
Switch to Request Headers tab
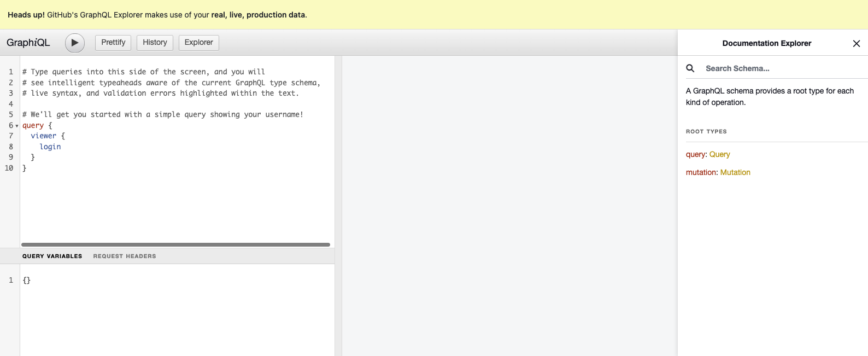click(125, 256)
